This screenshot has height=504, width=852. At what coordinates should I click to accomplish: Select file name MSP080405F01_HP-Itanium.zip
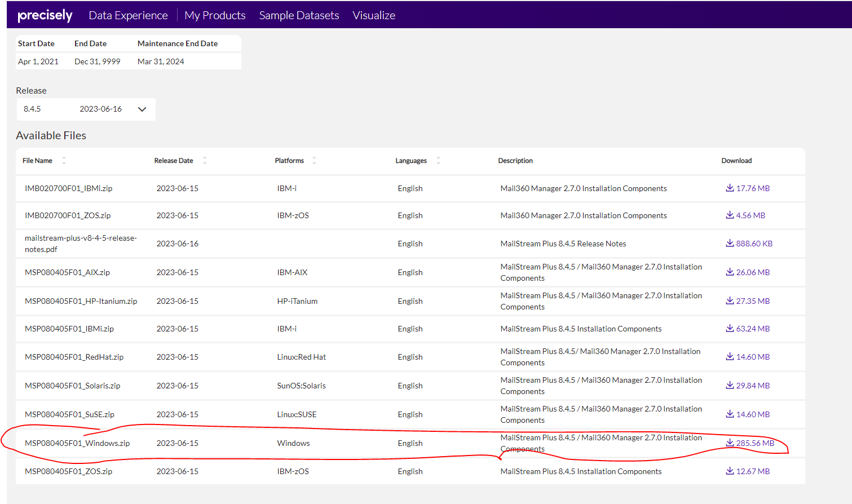point(81,301)
